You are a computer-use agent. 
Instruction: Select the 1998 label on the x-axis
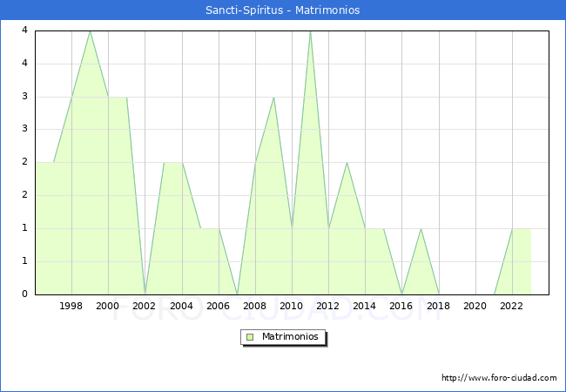click(71, 306)
